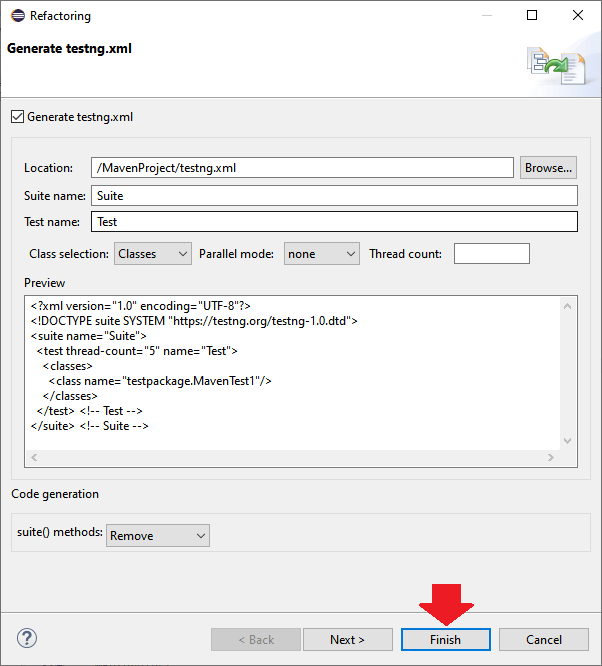Click the DOCTYPE suite SYSTEM line
The image size is (602, 666).
194,321
